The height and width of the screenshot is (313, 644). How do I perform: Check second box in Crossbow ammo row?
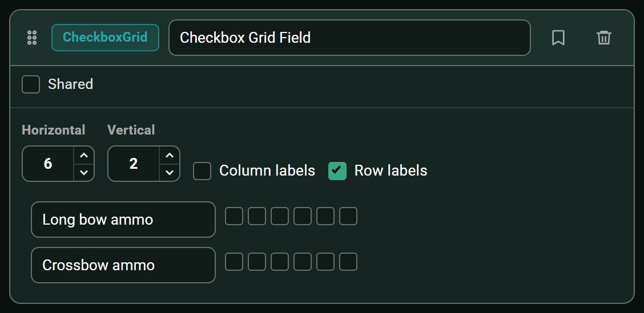tap(257, 262)
